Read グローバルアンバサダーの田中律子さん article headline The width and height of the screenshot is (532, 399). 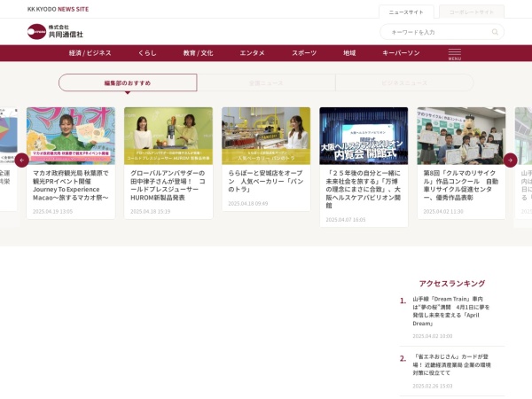pos(168,185)
